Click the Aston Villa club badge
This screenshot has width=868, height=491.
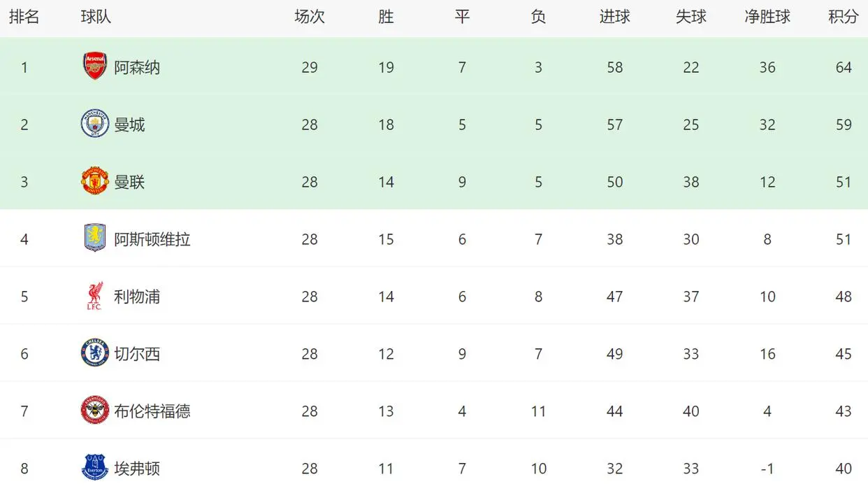pos(94,239)
